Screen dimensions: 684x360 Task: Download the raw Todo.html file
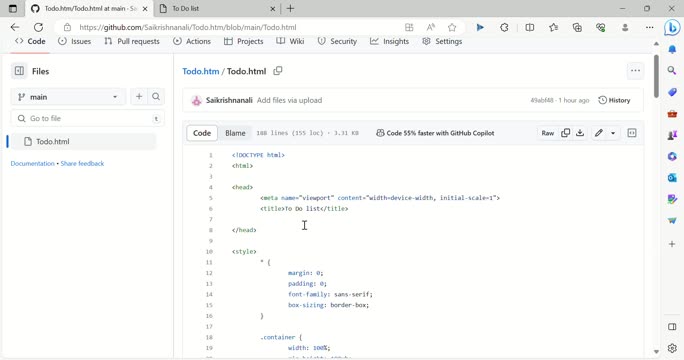tap(580, 133)
